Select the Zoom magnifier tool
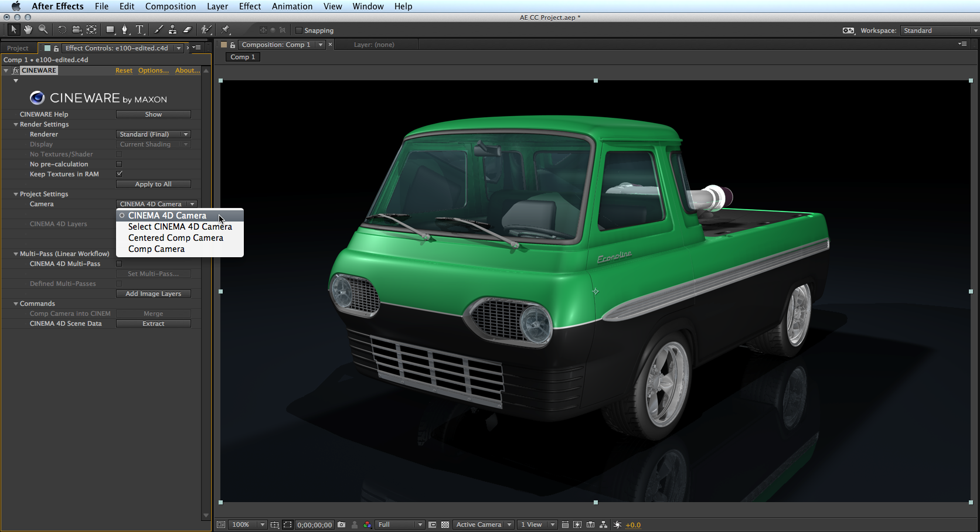Image resolution: width=980 pixels, height=532 pixels. (x=43, y=29)
